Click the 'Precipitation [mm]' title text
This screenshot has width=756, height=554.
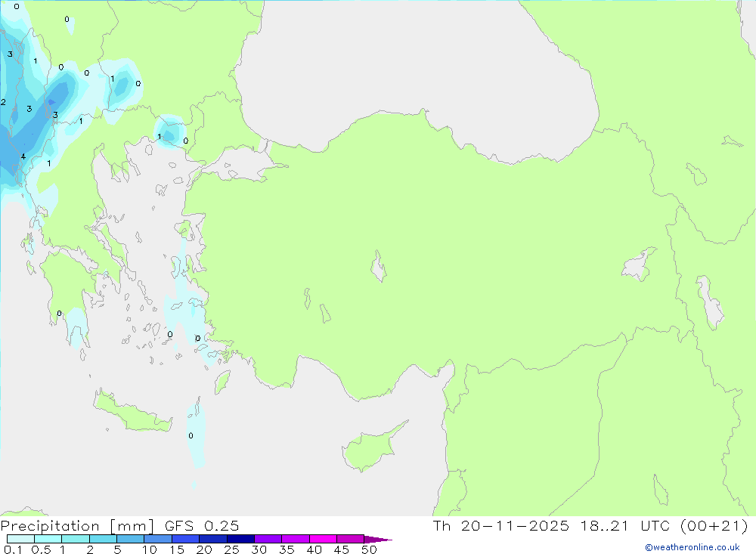coord(77,526)
